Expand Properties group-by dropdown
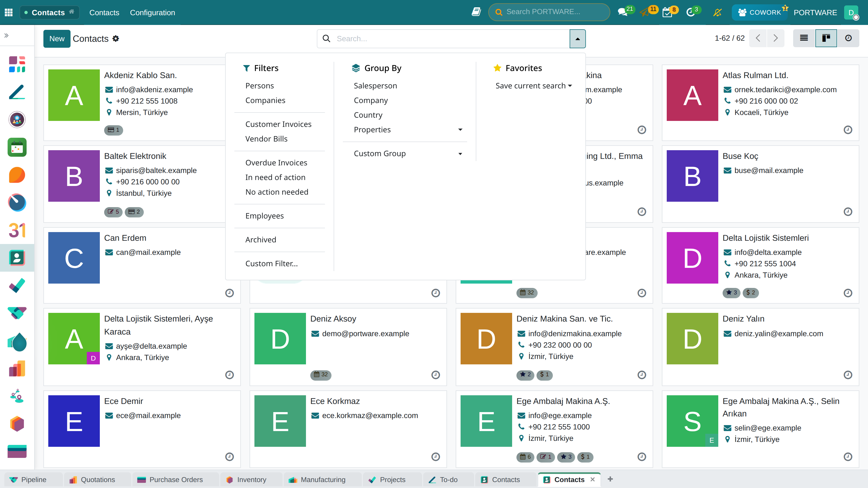868x488 pixels. [x=408, y=130]
